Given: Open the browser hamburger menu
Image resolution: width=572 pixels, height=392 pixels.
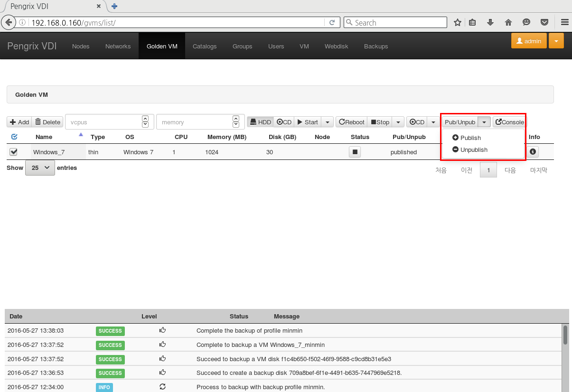Looking at the screenshot, I should coord(564,22).
